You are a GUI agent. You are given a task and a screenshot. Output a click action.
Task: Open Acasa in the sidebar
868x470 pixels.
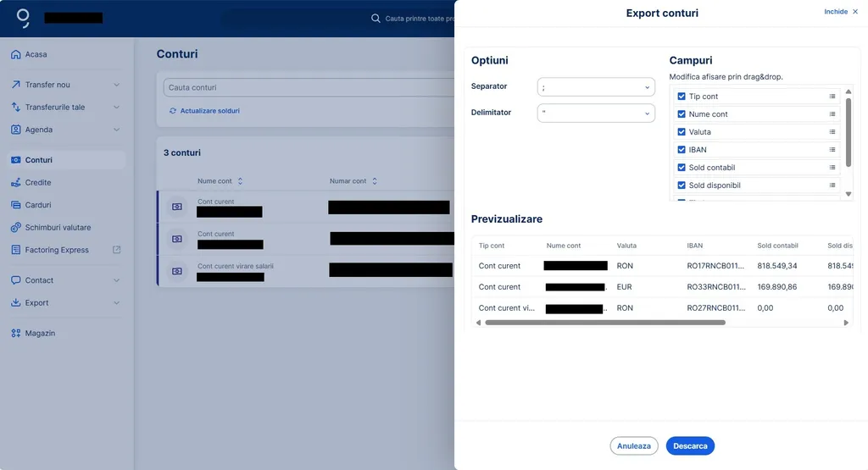click(x=66, y=54)
